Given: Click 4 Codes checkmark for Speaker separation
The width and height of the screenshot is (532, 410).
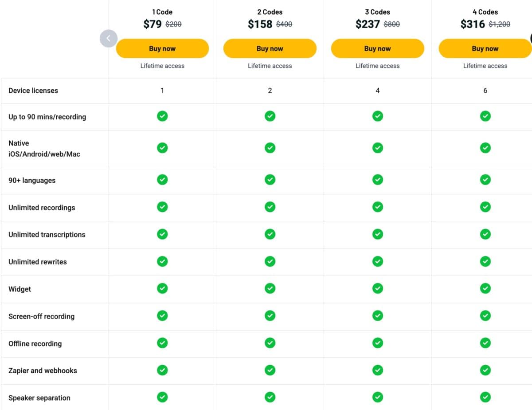Looking at the screenshot, I should tap(485, 397).
